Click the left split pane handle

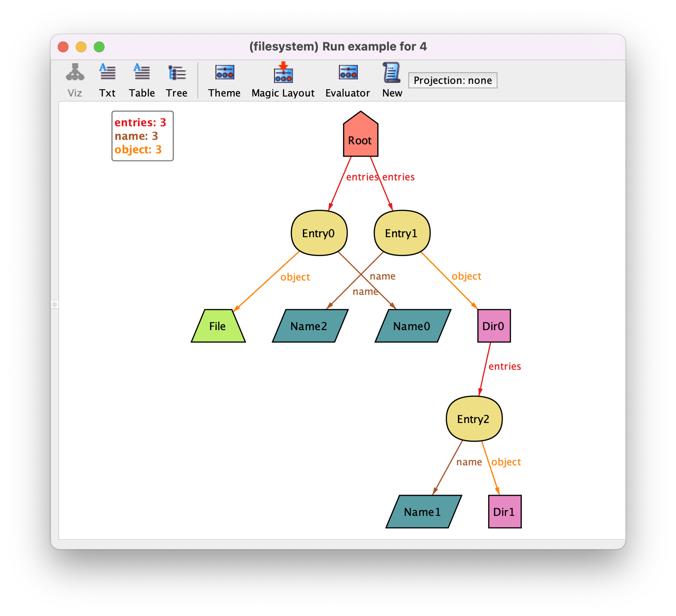[55, 304]
